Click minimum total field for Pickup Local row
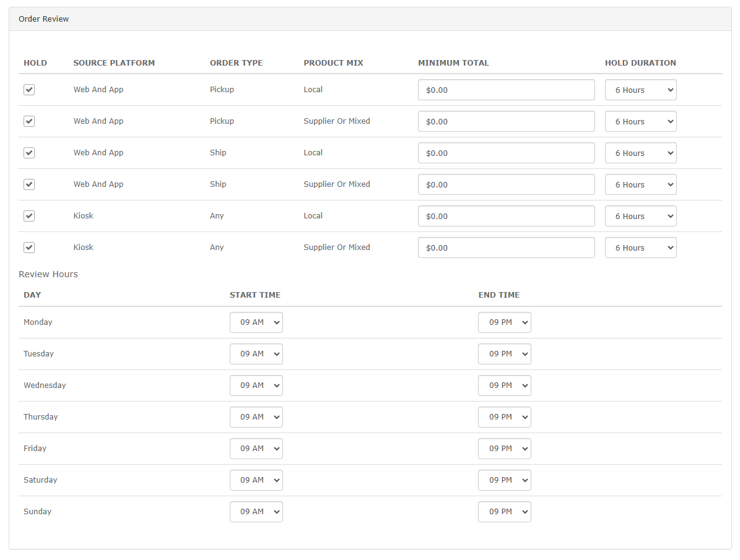Viewport: 740px width, 560px height. [507, 90]
